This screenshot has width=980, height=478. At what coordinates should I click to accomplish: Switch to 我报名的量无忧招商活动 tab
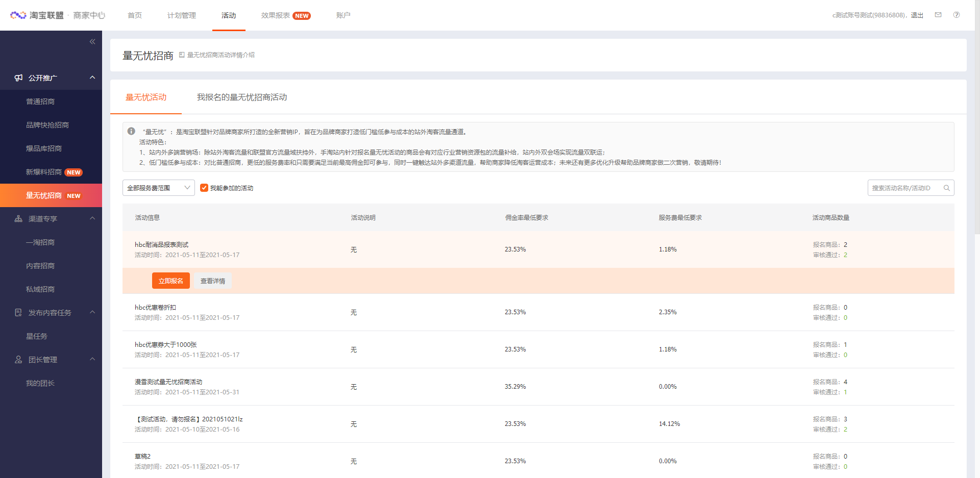(242, 97)
